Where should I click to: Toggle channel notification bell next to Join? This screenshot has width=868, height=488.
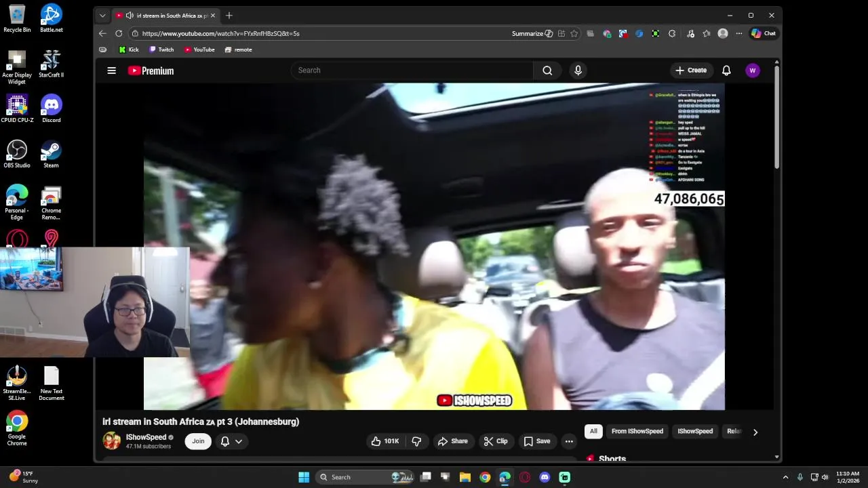click(225, 441)
